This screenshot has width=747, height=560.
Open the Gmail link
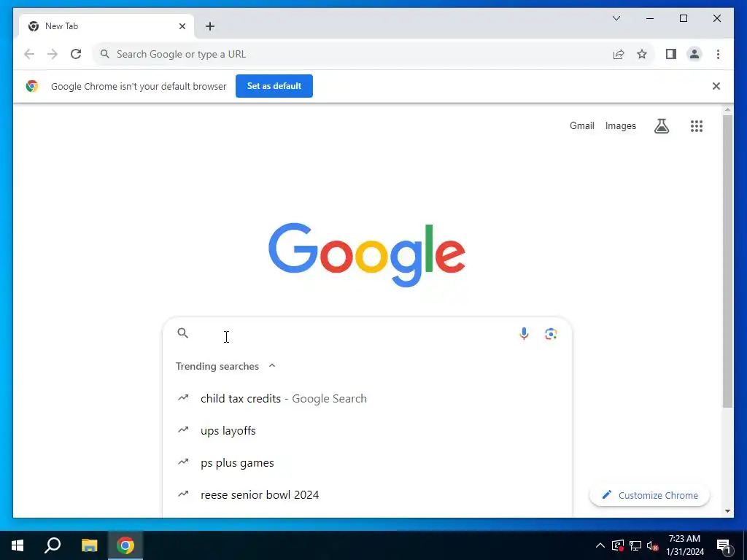(581, 125)
